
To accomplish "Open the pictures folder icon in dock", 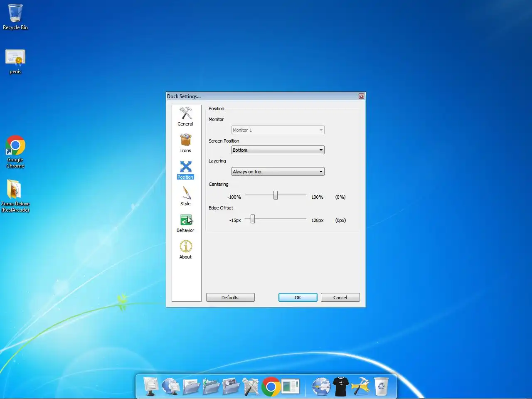I will [x=231, y=387].
